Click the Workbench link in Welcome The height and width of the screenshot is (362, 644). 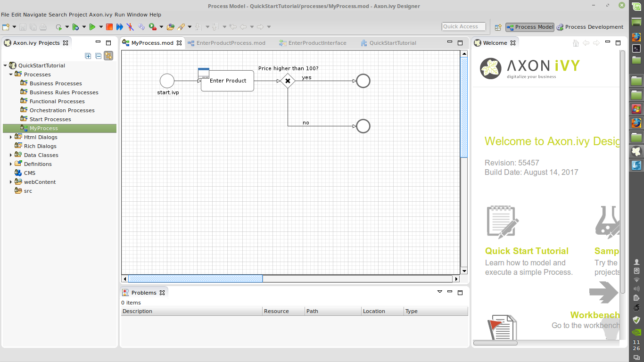(595, 315)
